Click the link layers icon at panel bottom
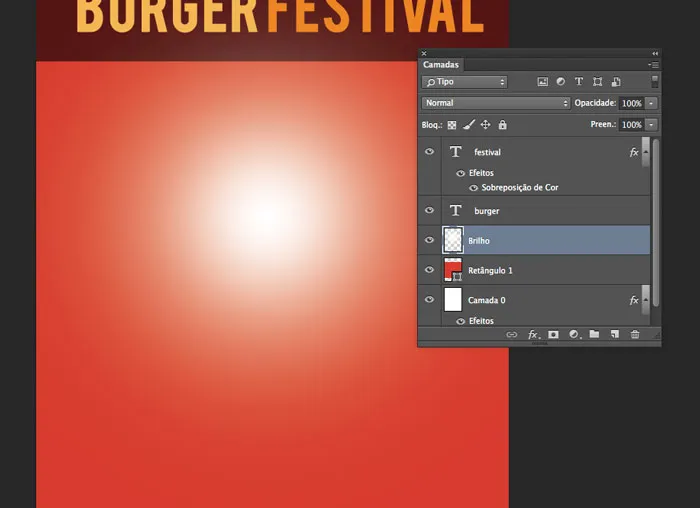 pos(512,334)
